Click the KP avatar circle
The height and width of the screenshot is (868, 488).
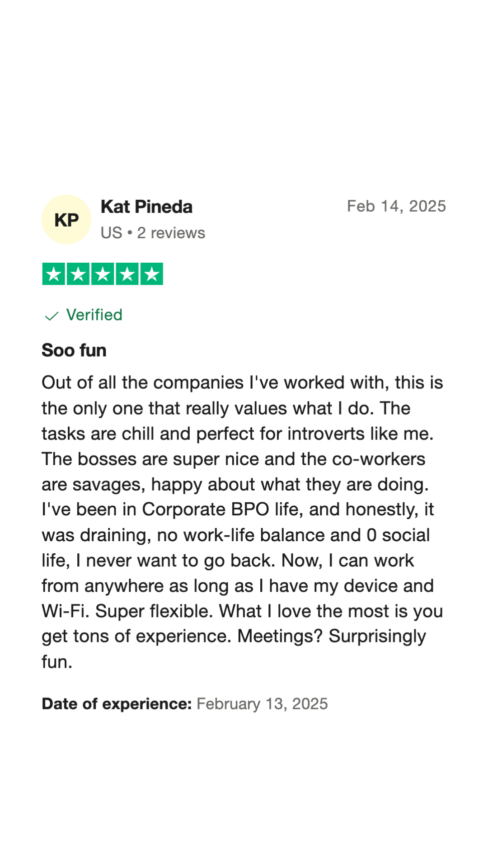click(x=66, y=220)
